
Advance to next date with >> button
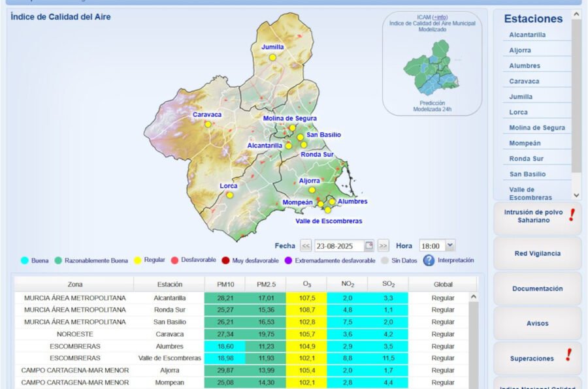(384, 246)
